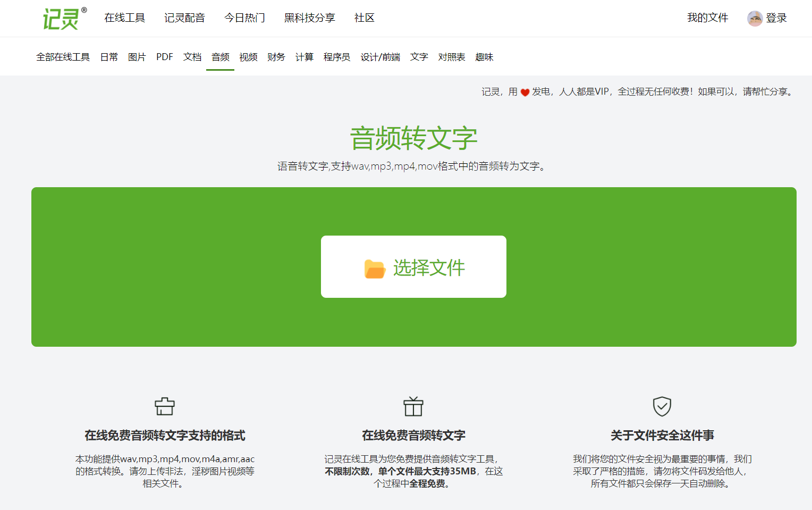Open the 社区 menu item
This screenshot has width=812, height=510.
(x=365, y=18)
